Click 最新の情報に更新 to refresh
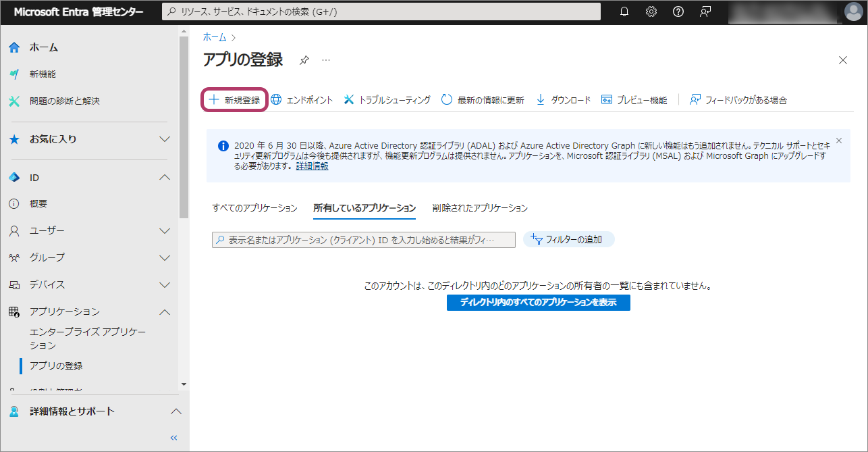868x452 pixels. [483, 100]
